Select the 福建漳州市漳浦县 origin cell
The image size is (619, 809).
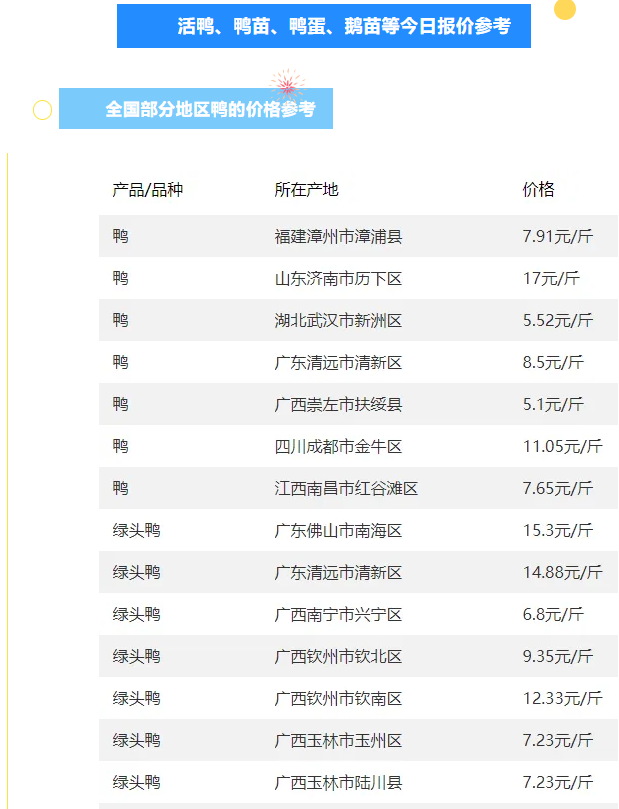(338, 237)
